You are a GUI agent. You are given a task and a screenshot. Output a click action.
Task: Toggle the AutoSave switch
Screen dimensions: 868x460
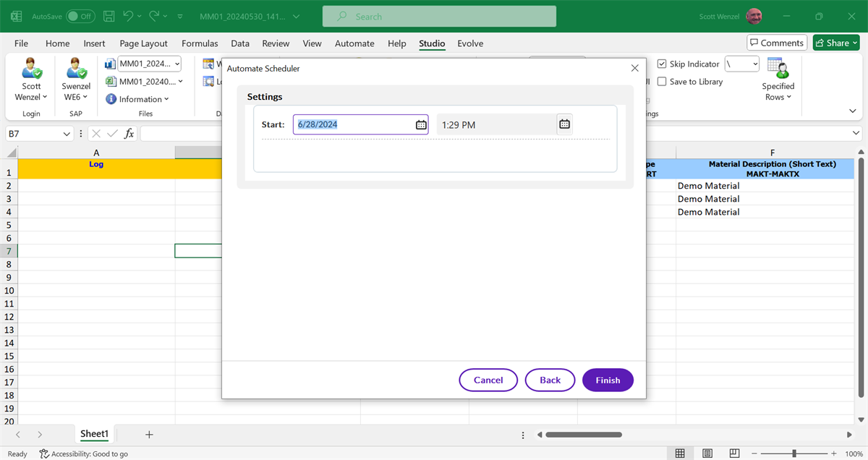click(x=80, y=16)
